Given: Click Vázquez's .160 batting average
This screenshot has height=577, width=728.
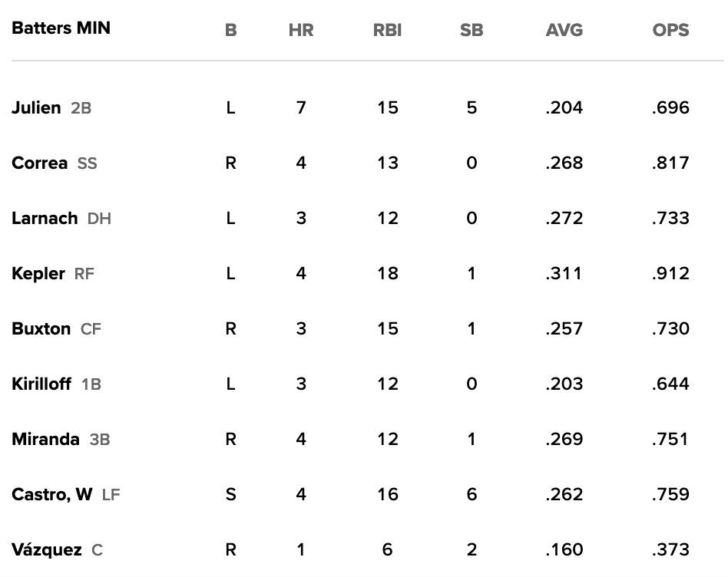Looking at the screenshot, I should [x=564, y=549].
